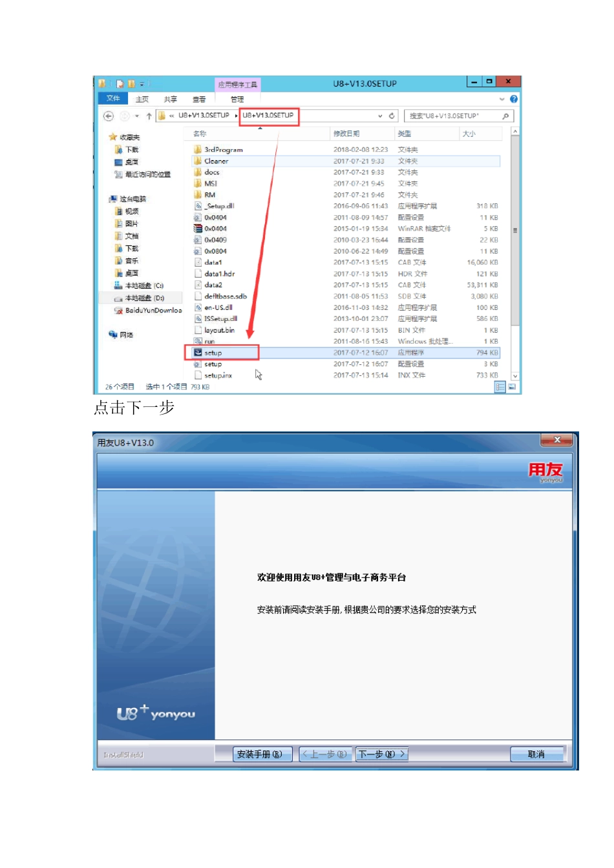
Task: Select the data2 file name
Action: click(213, 285)
